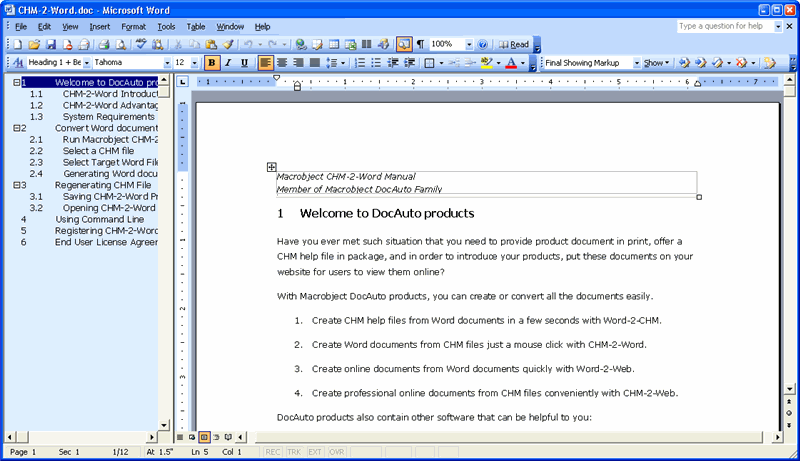Image resolution: width=800 pixels, height=461 pixels.
Task: Toggle Bold formatting
Action: tap(212, 63)
